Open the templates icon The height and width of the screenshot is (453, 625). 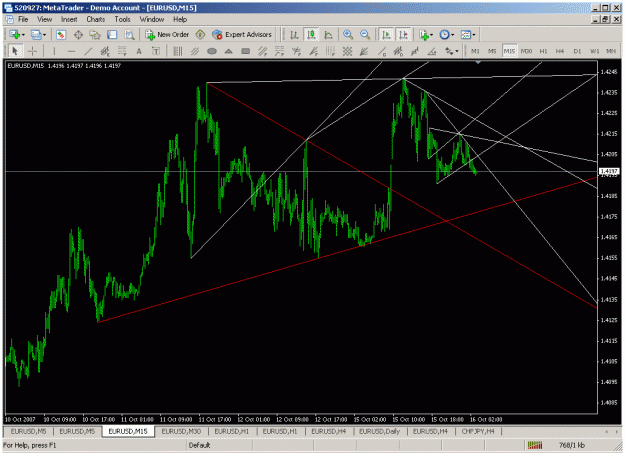point(466,35)
